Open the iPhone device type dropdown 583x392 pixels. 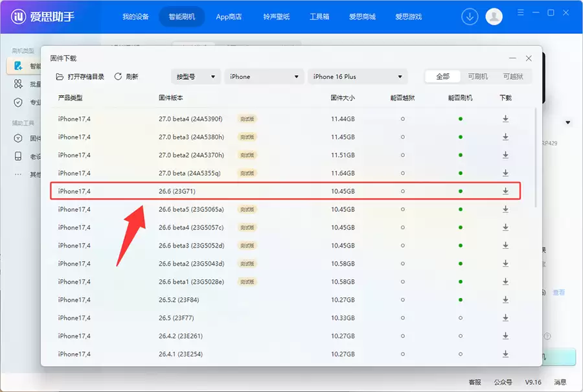click(x=264, y=76)
